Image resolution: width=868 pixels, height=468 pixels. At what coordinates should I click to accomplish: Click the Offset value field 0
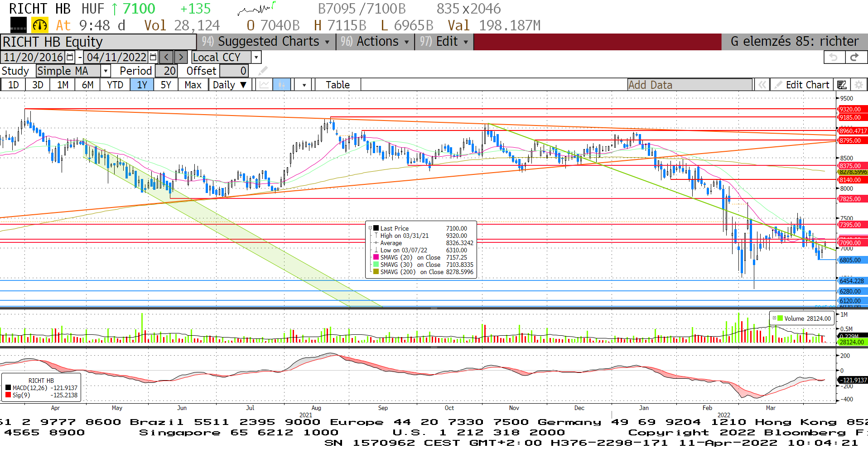(234, 71)
